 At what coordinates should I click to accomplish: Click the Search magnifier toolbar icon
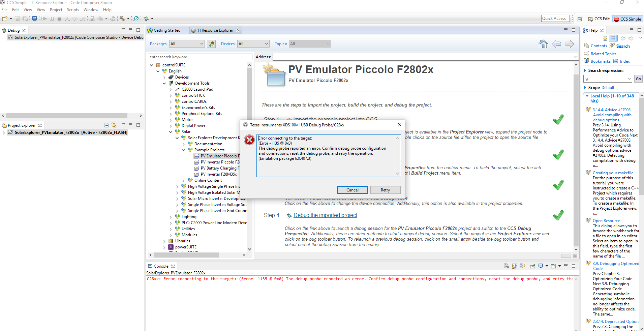(x=136, y=19)
